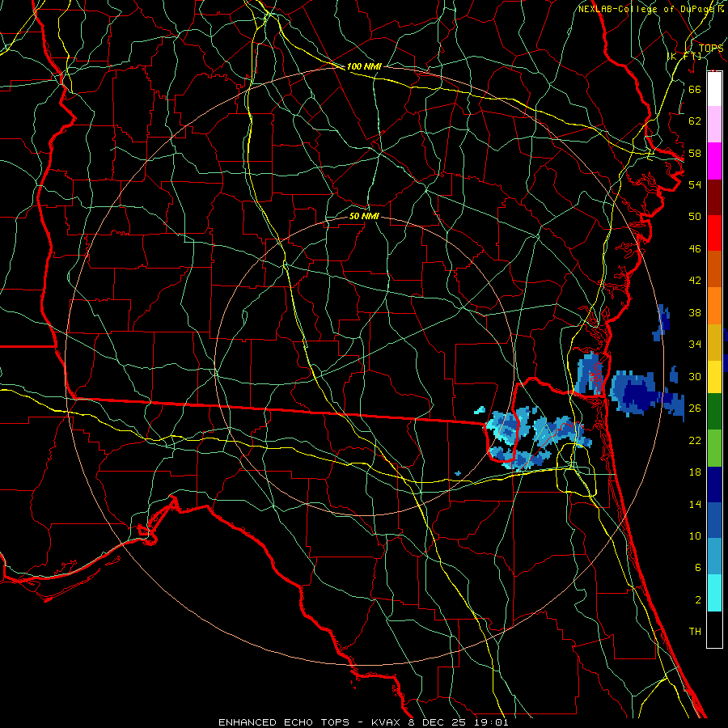Viewport: 728px width, 728px height.
Task: Click the light pink legend swatch
Action: pyautogui.click(x=714, y=125)
